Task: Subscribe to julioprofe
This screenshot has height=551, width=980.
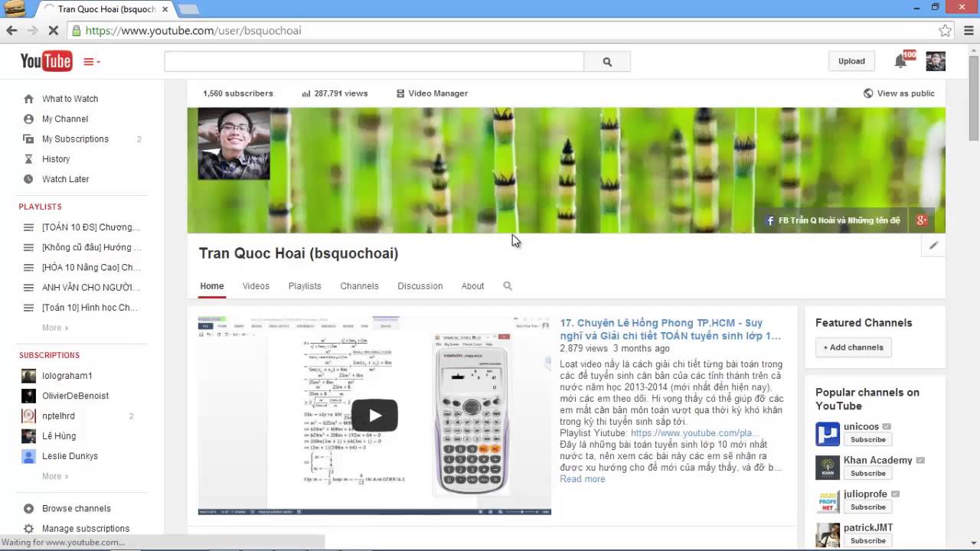Action: pos(867,507)
